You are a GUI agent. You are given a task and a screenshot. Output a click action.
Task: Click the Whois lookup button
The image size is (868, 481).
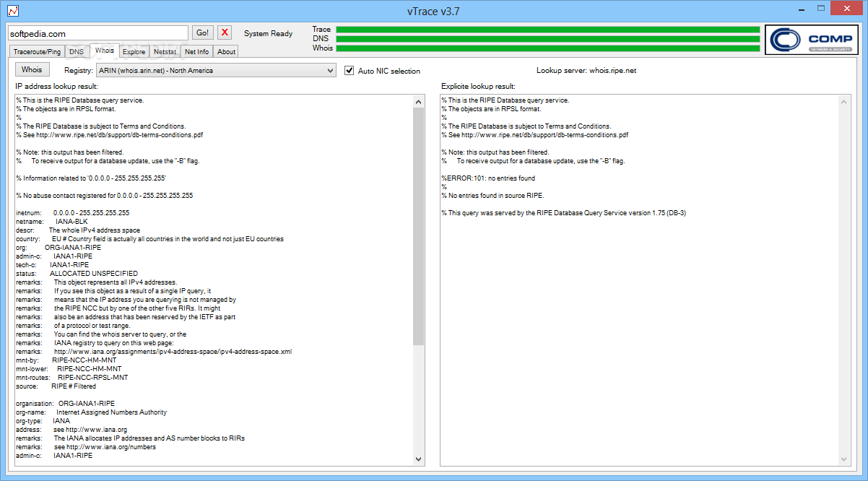32,69
